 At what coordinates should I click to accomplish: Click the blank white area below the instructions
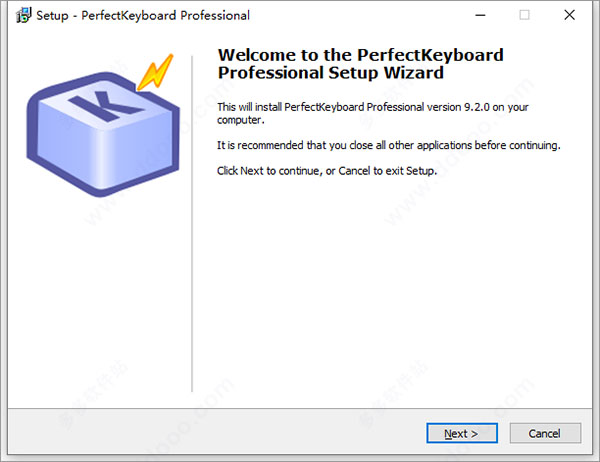coord(390,287)
